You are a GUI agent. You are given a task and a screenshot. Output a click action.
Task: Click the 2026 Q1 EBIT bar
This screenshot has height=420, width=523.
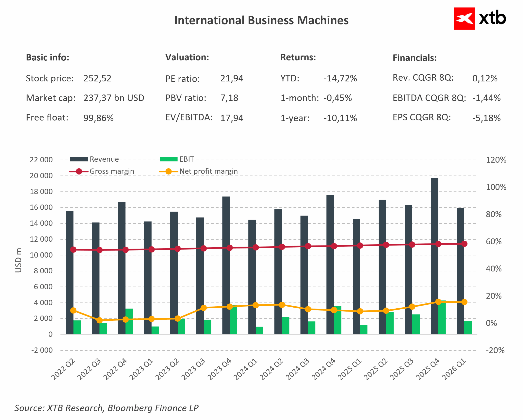click(468, 328)
